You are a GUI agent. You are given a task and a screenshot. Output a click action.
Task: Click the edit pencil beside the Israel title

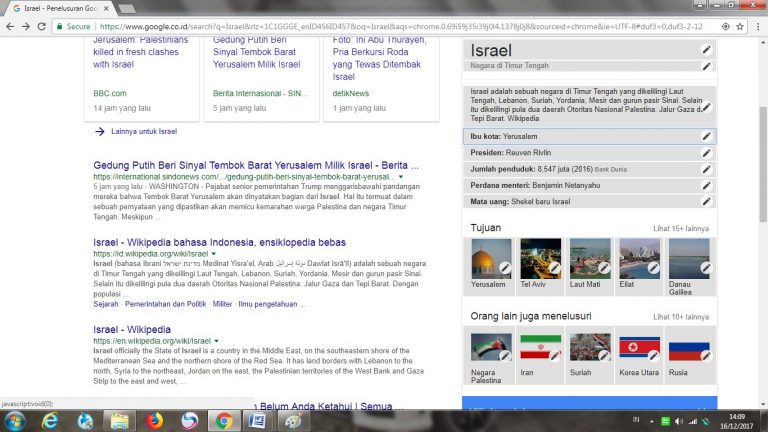click(x=706, y=50)
